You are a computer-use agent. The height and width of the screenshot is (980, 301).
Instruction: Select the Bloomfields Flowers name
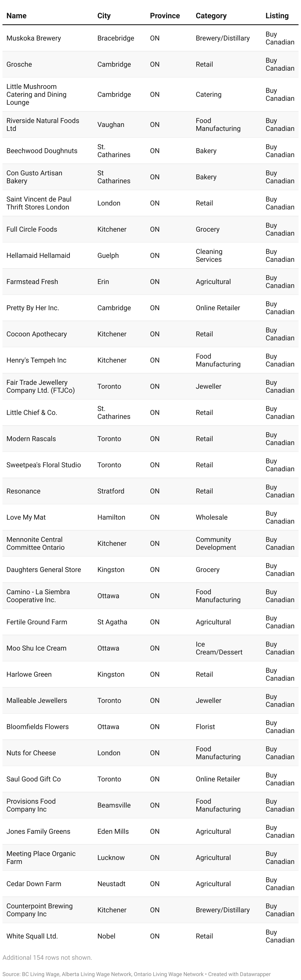click(38, 727)
